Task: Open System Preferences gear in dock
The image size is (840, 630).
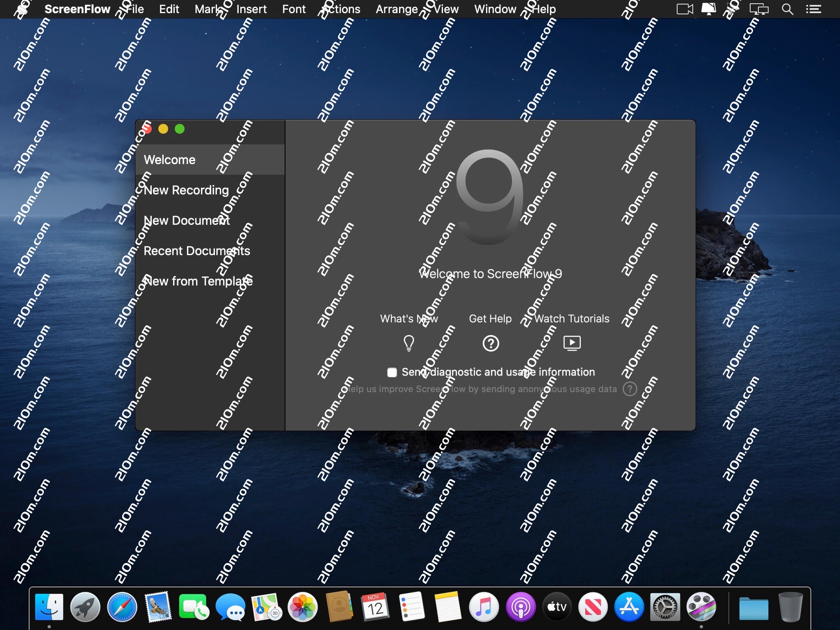Action: (x=665, y=607)
